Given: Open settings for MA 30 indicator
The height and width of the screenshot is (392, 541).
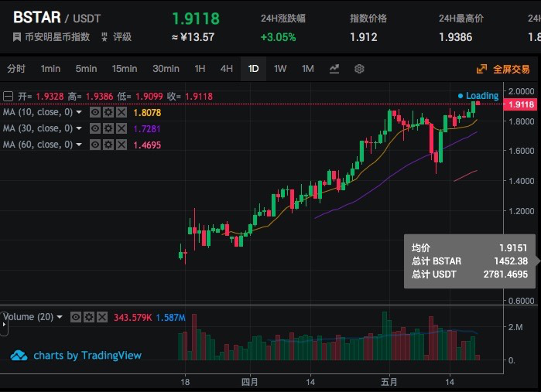Looking at the screenshot, I should click(x=108, y=128).
